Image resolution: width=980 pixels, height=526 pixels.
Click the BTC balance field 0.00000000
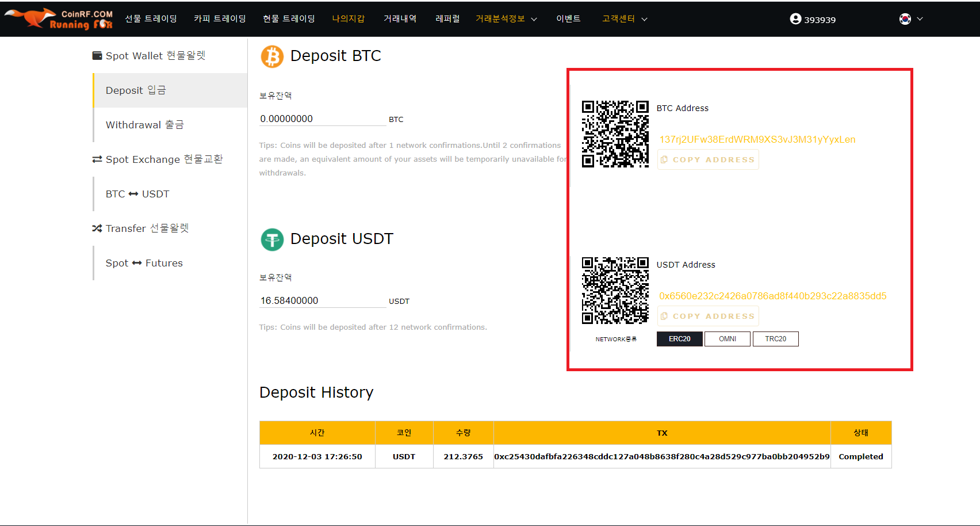pos(323,119)
